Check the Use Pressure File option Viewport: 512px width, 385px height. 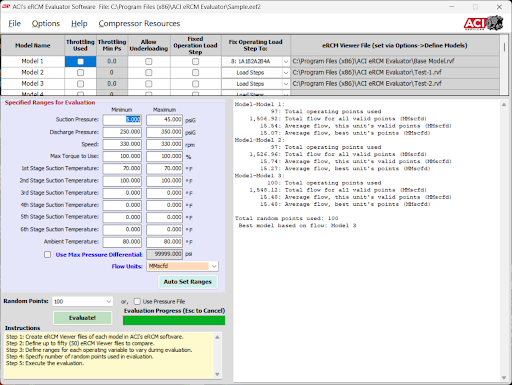pyautogui.click(x=137, y=301)
